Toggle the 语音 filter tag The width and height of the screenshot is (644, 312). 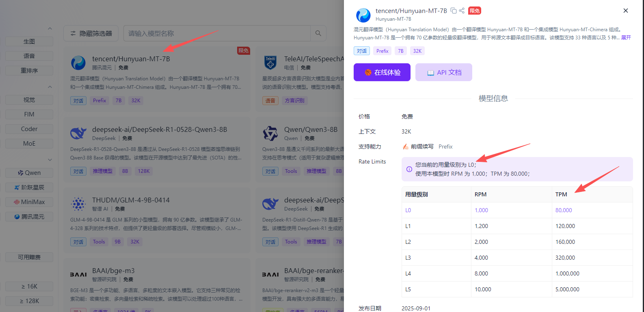coord(29,56)
